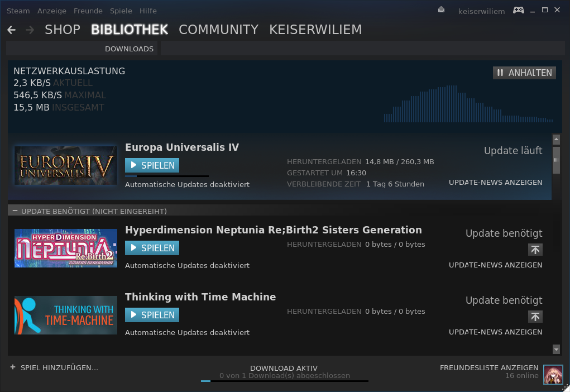Image resolution: width=570 pixels, height=392 pixels.
Task: Click the '546,5 KB/S MAXIMAL' statistic
Action: point(60,95)
